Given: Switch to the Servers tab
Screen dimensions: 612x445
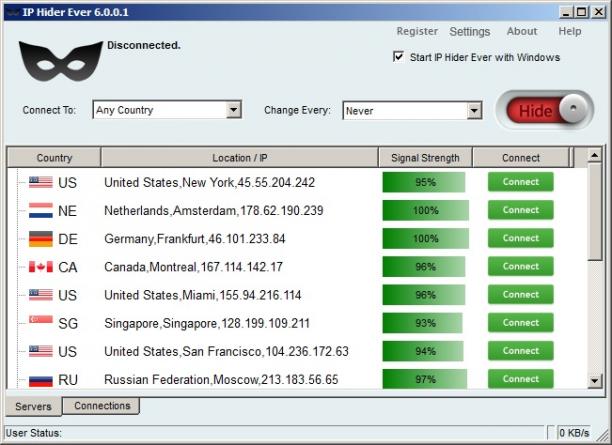Looking at the screenshot, I should [x=34, y=406].
